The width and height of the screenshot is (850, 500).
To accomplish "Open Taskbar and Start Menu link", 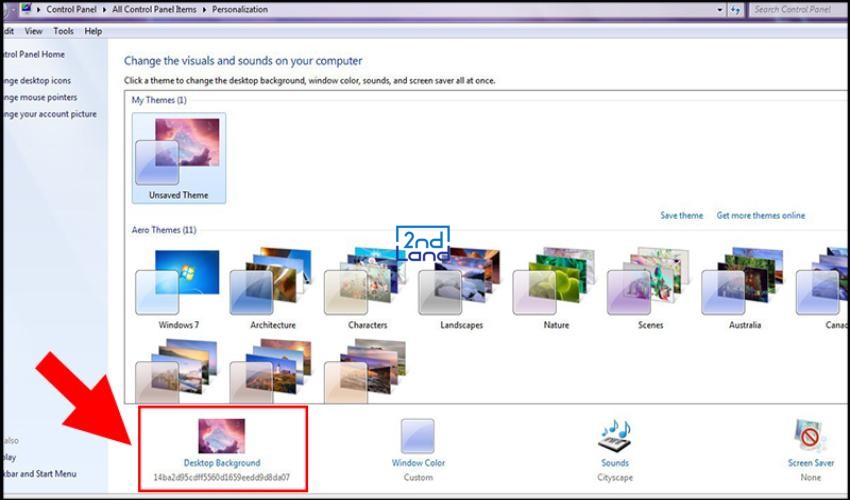I will [x=40, y=473].
